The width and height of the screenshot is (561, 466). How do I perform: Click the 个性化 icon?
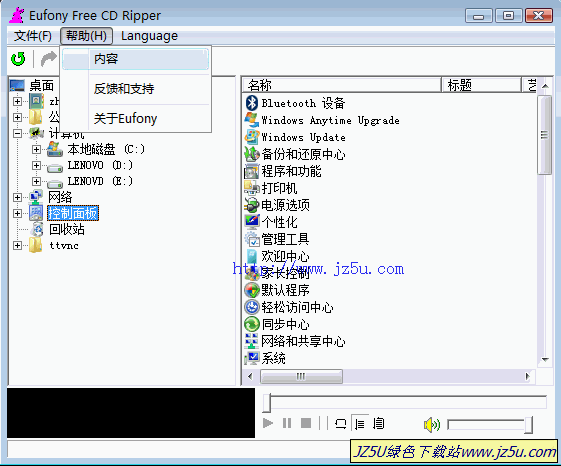click(x=252, y=222)
